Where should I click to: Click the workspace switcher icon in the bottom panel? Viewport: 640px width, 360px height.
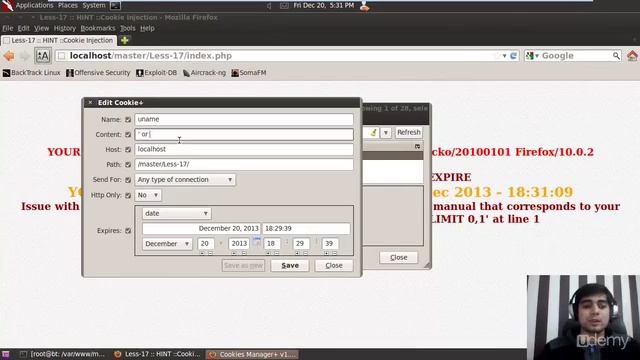pyautogui.click(x=5, y=354)
